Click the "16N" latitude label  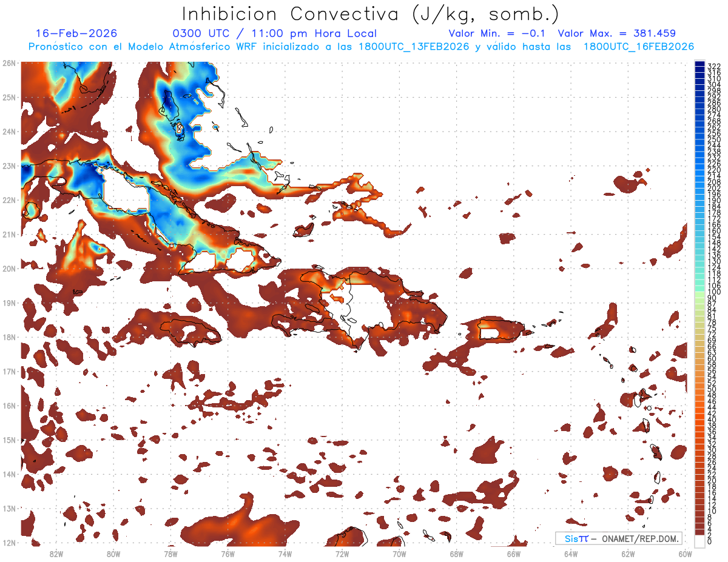pos(8,406)
